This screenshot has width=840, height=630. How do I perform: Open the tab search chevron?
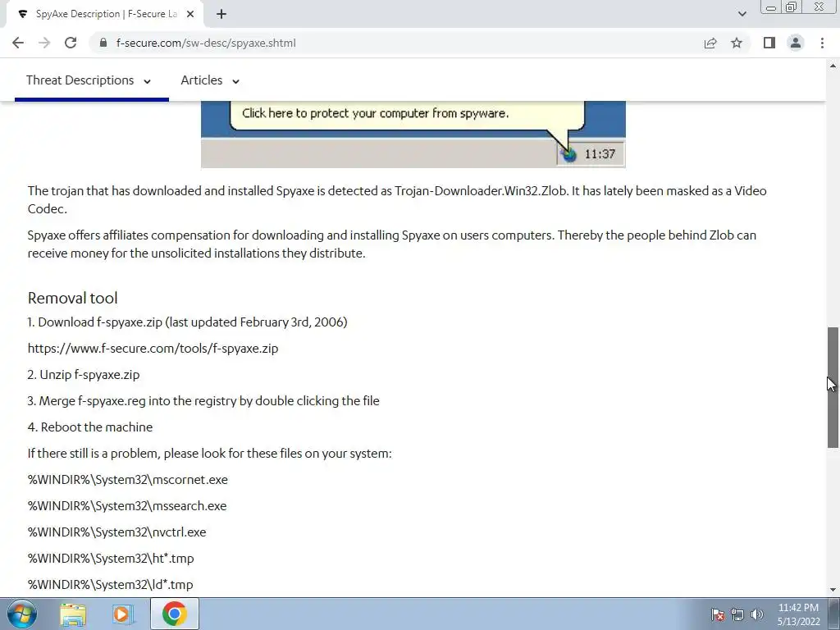tap(742, 14)
